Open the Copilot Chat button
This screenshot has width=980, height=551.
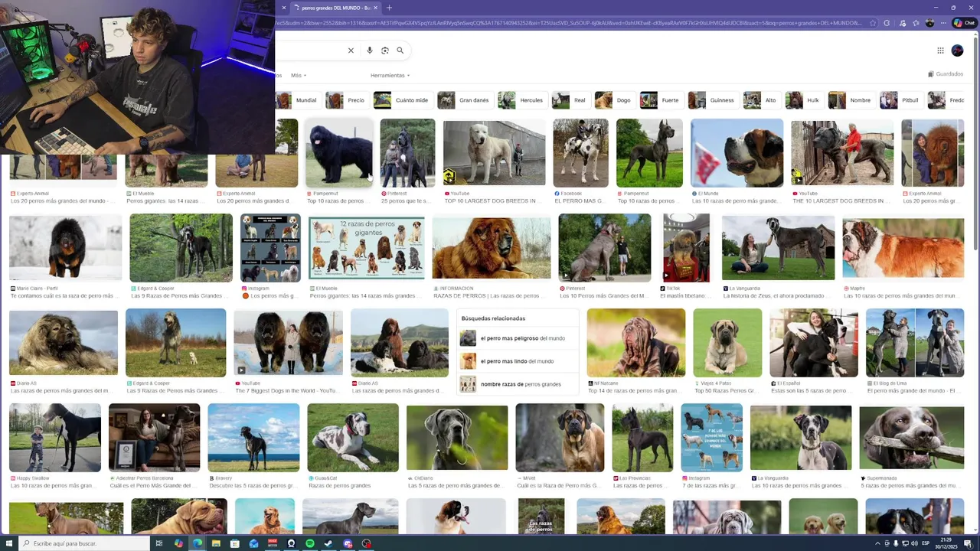point(964,23)
